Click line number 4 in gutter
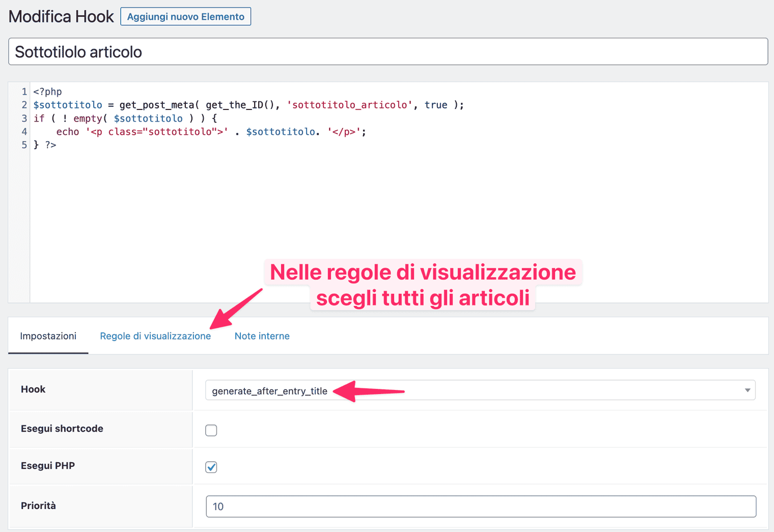Screen dimensions: 774x532 24,131
